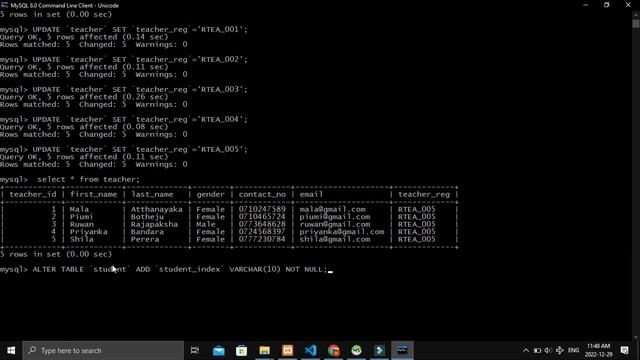The image size is (640, 360).
Task: Click the MySQL window title bar icon
Action: (x=4, y=5)
